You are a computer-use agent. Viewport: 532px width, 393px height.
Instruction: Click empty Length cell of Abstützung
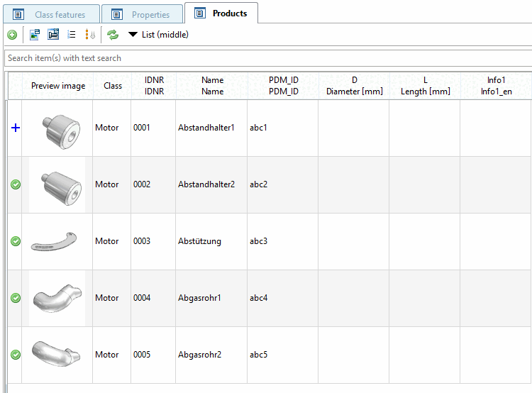424,241
